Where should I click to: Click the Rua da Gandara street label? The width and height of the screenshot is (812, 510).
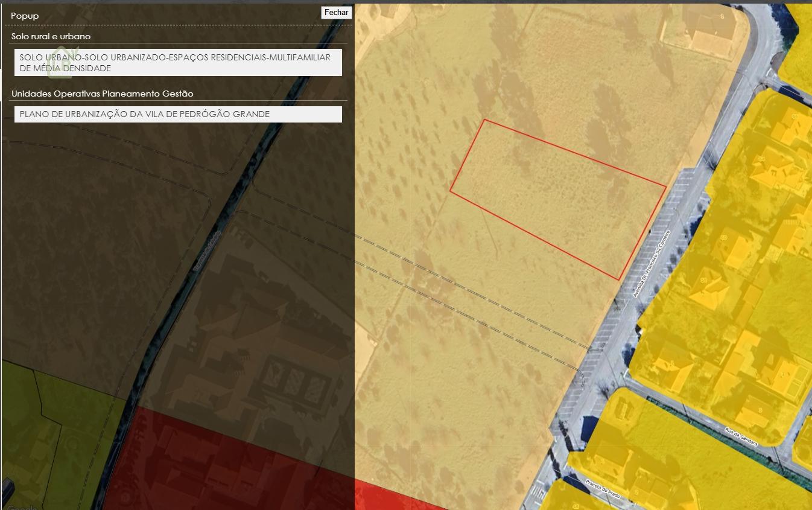[x=741, y=436]
